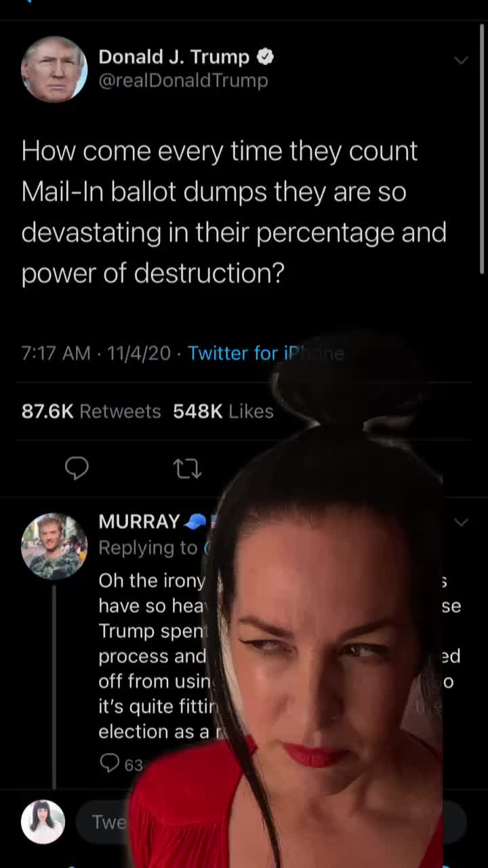Image resolution: width=488 pixels, height=868 pixels.
Task: View the 548K Likes list
Action: tap(223, 411)
